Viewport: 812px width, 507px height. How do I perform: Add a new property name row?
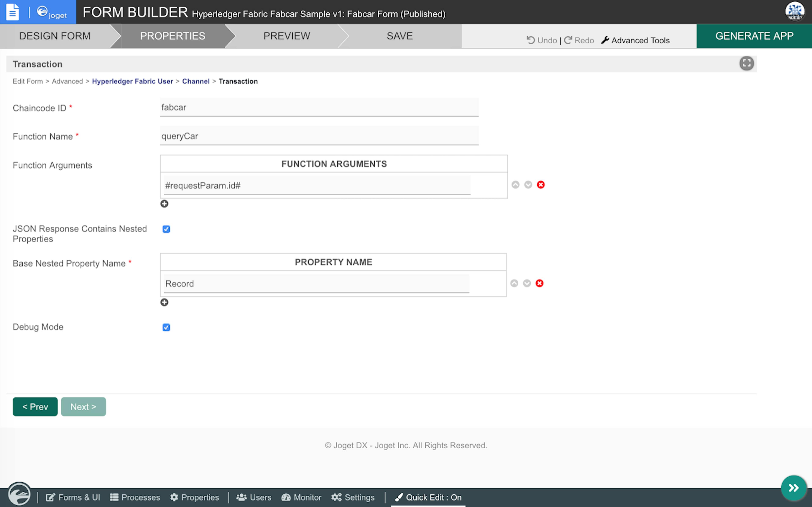[164, 302]
